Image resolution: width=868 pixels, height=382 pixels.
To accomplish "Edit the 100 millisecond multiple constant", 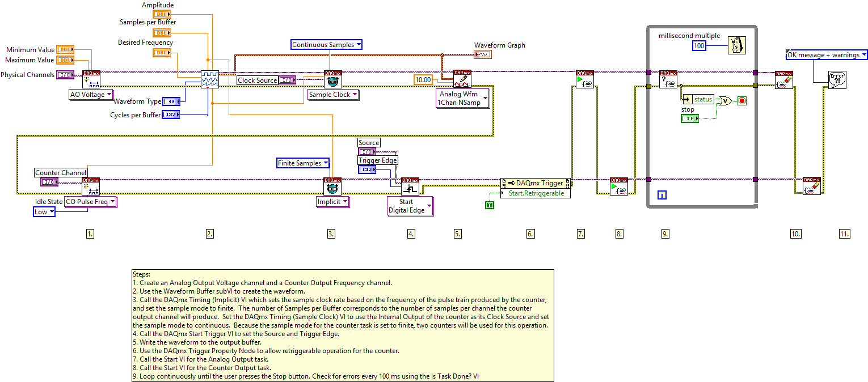I will (698, 46).
